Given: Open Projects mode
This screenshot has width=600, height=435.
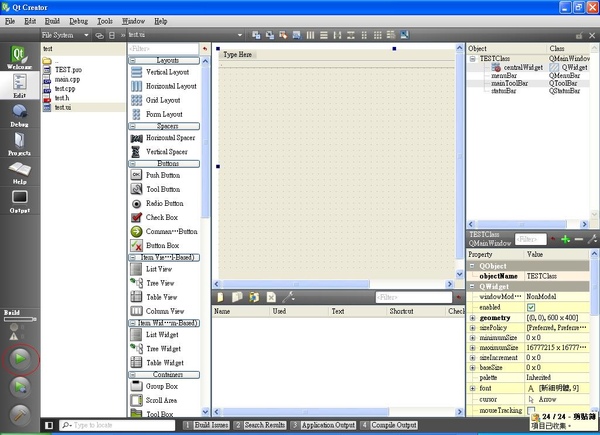Looking at the screenshot, I should 19,143.
